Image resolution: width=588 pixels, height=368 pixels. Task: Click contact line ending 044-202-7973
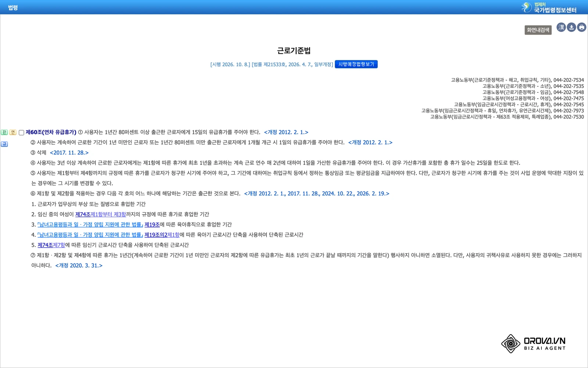(503, 110)
